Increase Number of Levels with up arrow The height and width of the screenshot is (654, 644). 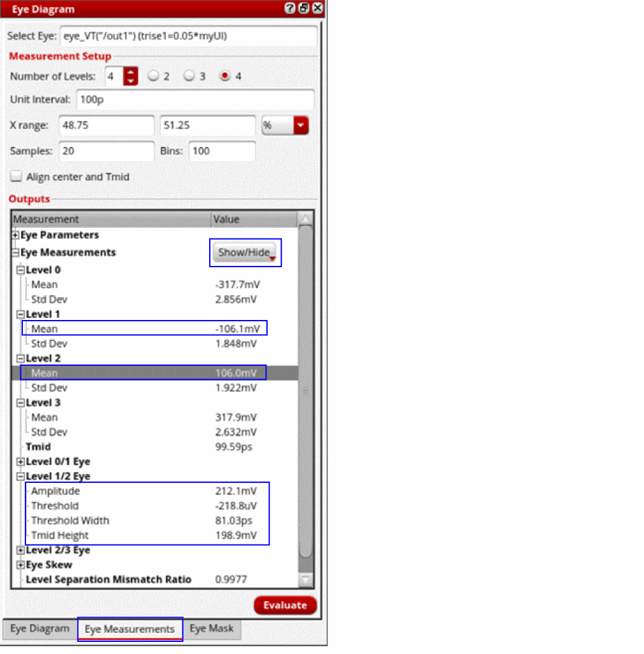pyautogui.click(x=131, y=71)
